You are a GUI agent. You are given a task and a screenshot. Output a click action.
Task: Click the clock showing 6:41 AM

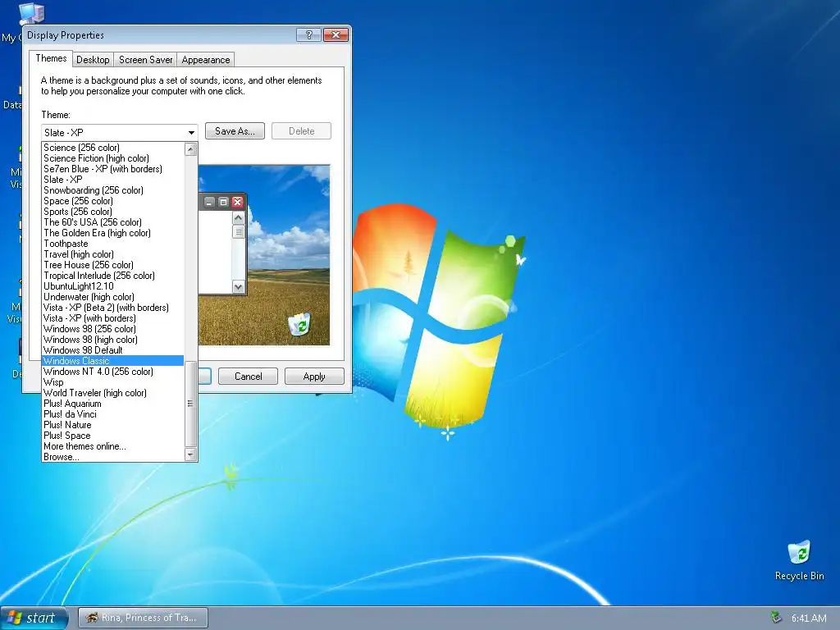click(808, 619)
